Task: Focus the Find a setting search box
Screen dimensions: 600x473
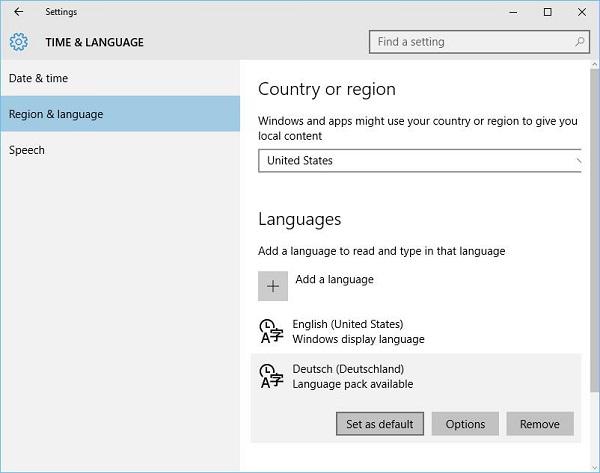Action: (x=479, y=42)
